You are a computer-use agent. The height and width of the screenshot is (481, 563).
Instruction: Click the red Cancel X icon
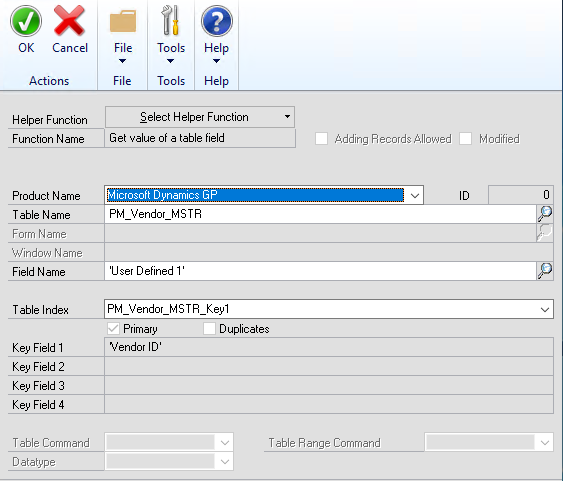tap(69, 21)
